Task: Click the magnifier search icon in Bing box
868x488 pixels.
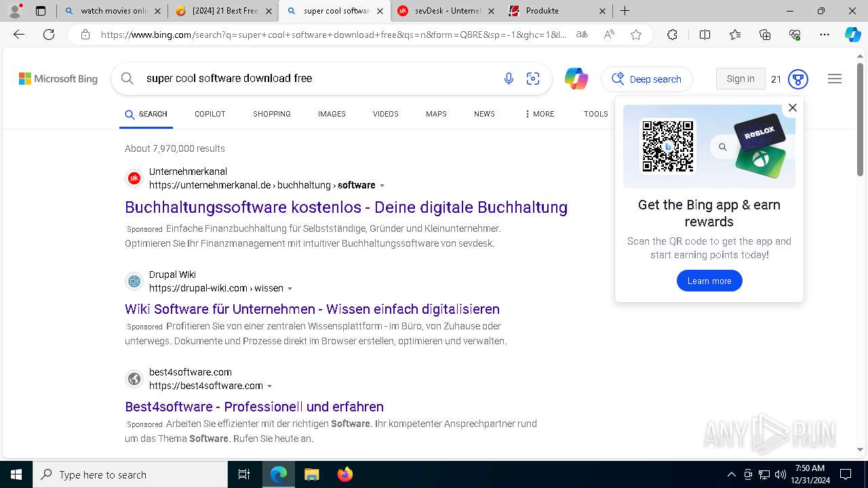Action: coord(127,79)
